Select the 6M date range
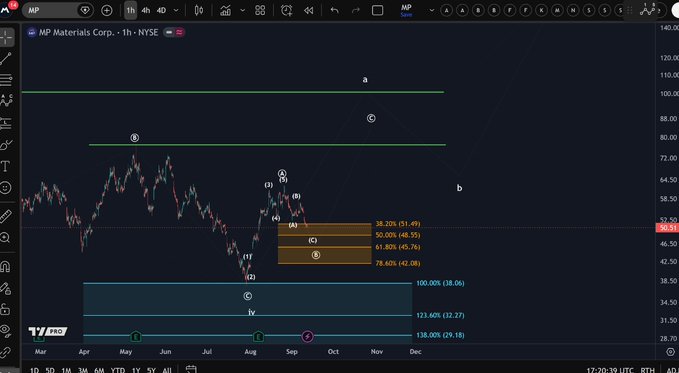679x373 pixels. click(x=99, y=370)
